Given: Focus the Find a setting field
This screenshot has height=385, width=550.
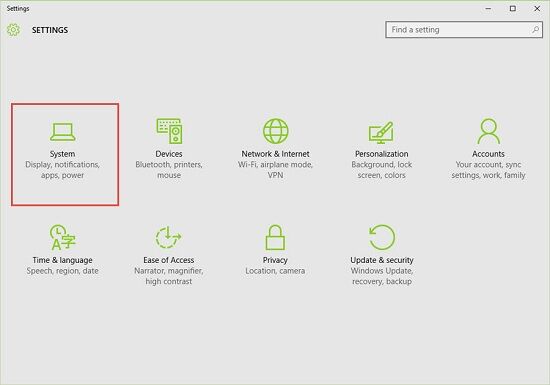Looking at the screenshot, I should (464, 30).
